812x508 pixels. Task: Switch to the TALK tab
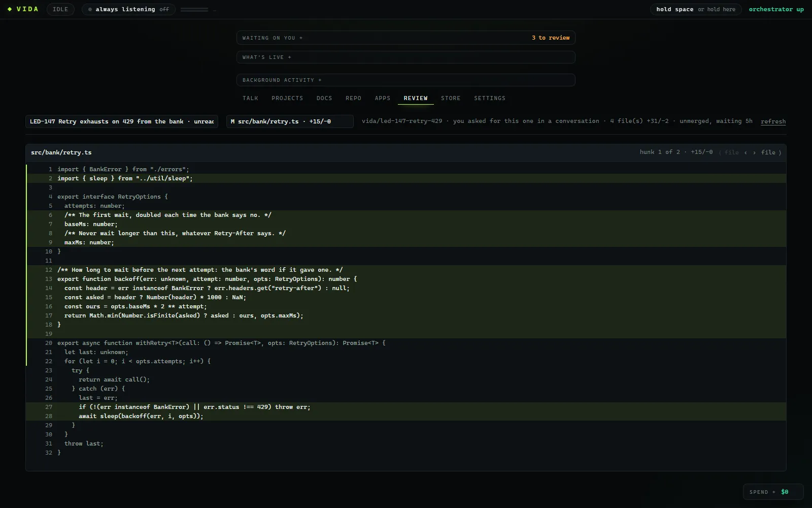coord(250,98)
